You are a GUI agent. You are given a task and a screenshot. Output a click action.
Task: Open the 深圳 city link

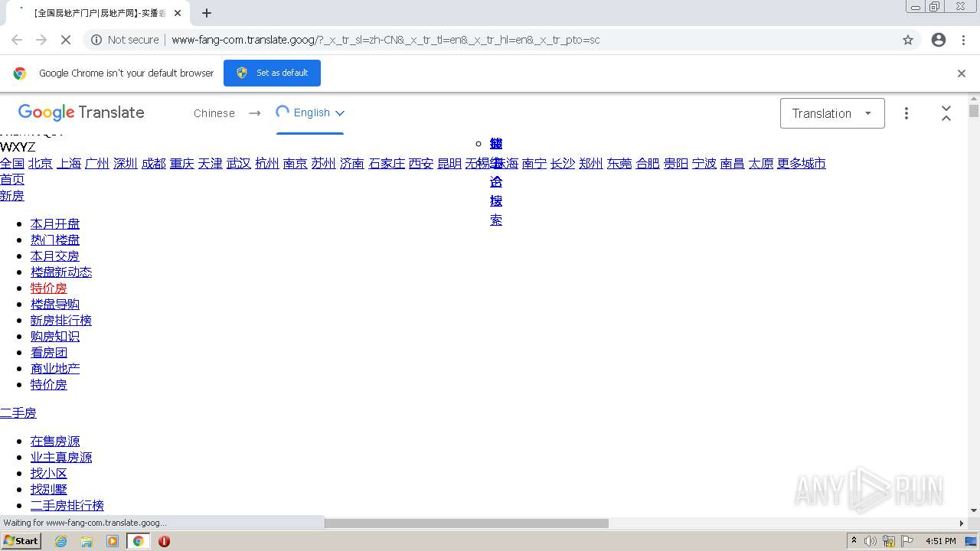pos(126,163)
